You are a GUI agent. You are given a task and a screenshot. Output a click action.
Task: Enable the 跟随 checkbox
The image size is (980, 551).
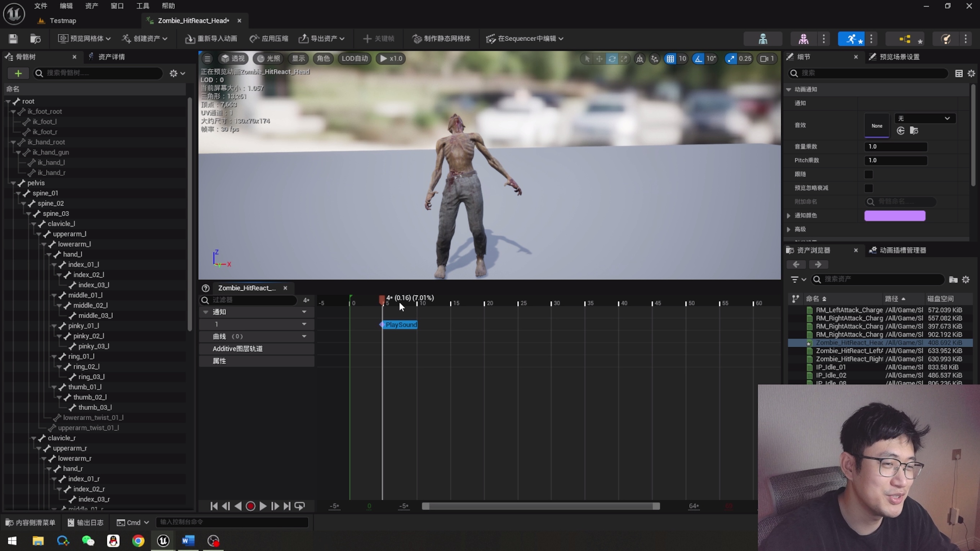tap(869, 174)
